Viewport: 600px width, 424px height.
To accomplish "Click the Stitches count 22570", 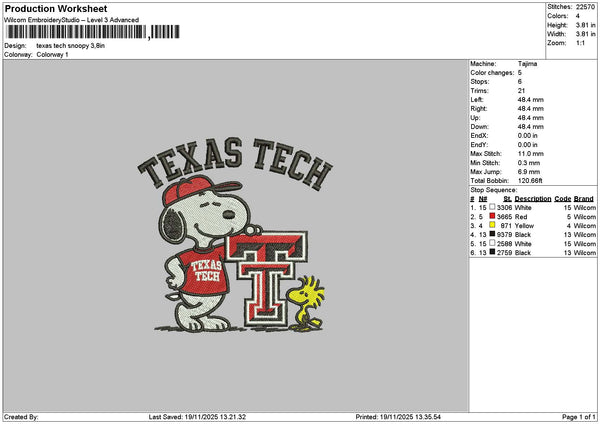I will [x=585, y=7].
